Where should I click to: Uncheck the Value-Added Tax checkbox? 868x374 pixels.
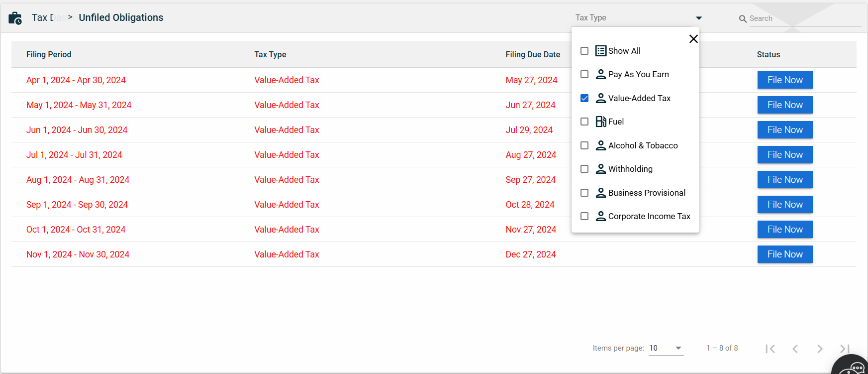pyautogui.click(x=584, y=98)
